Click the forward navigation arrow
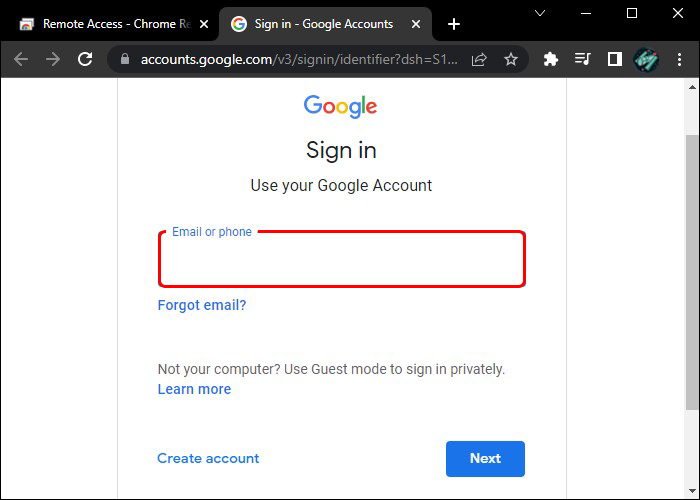The width and height of the screenshot is (700, 500). click(x=53, y=60)
